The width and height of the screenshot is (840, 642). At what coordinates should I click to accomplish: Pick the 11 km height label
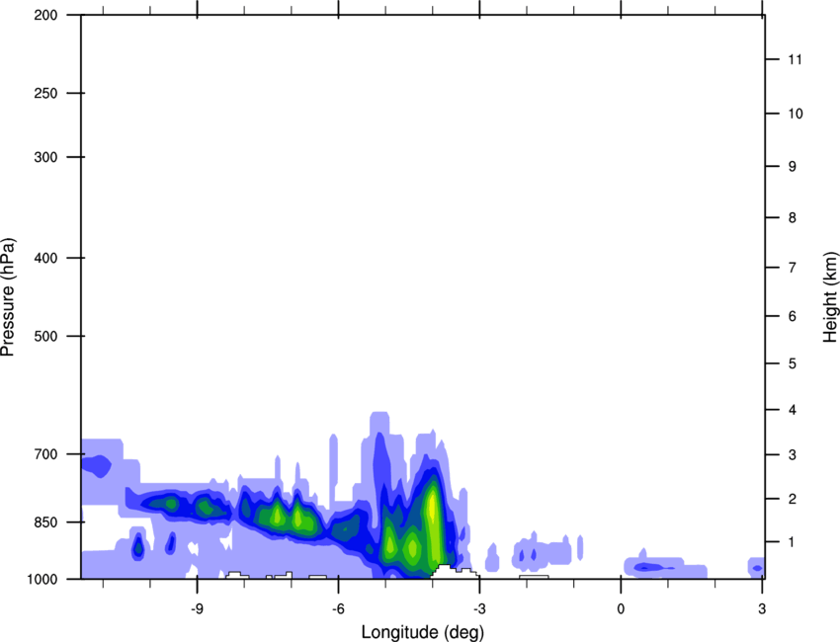tap(796, 59)
